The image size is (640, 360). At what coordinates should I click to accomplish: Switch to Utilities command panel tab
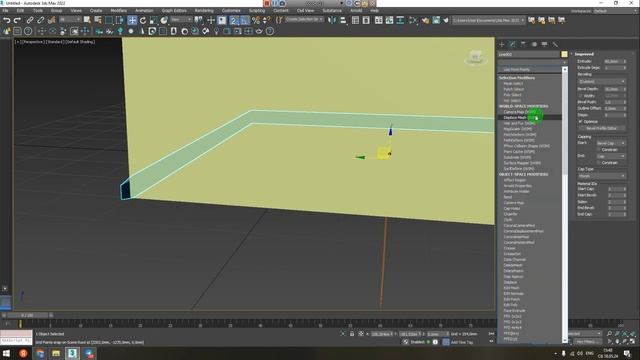(x=555, y=44)
